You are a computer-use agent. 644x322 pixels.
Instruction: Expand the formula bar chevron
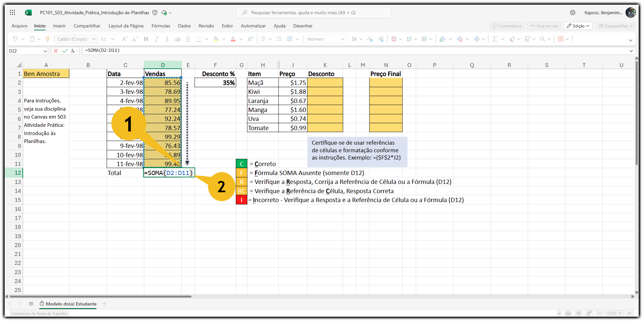[x=631, y=51]
